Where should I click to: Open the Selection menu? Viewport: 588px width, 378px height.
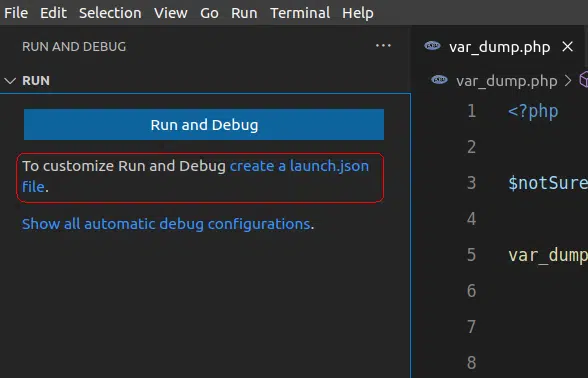[110, 13]
